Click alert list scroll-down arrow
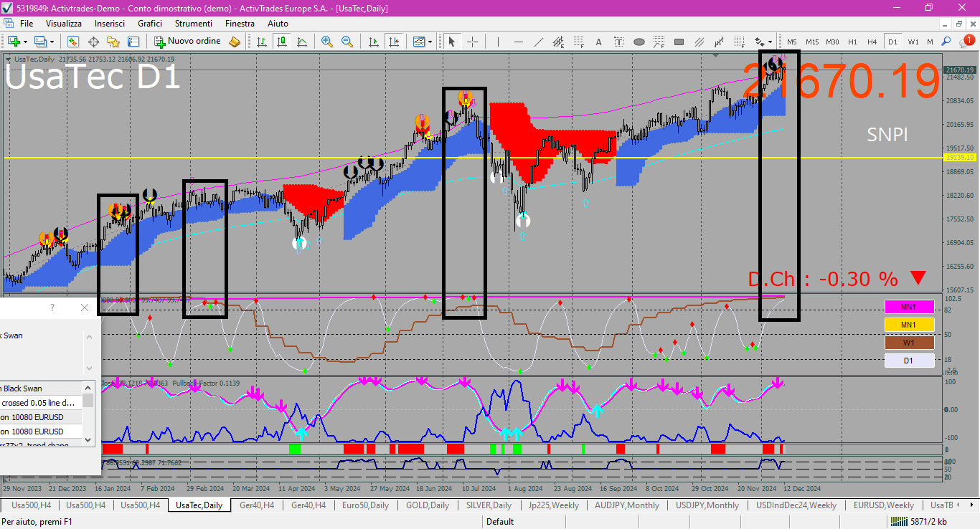980x529 pixels. tap(88, 439)
